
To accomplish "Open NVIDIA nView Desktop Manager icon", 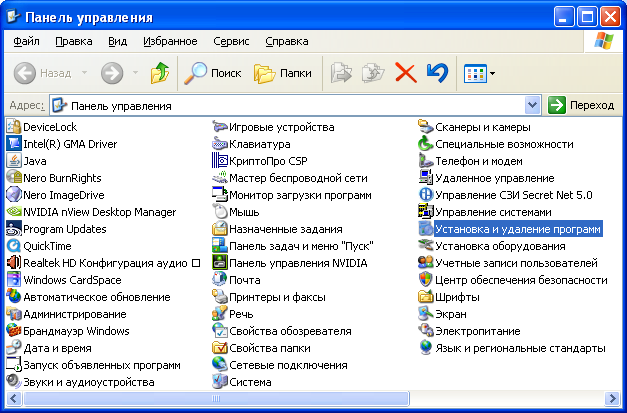I will coord(14,211).
